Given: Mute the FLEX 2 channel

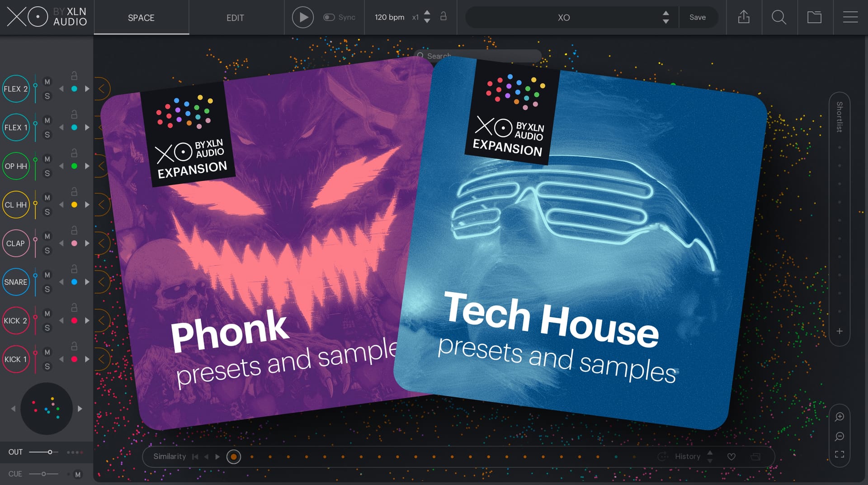Looking at the screenshot, I should coord(47,82).
